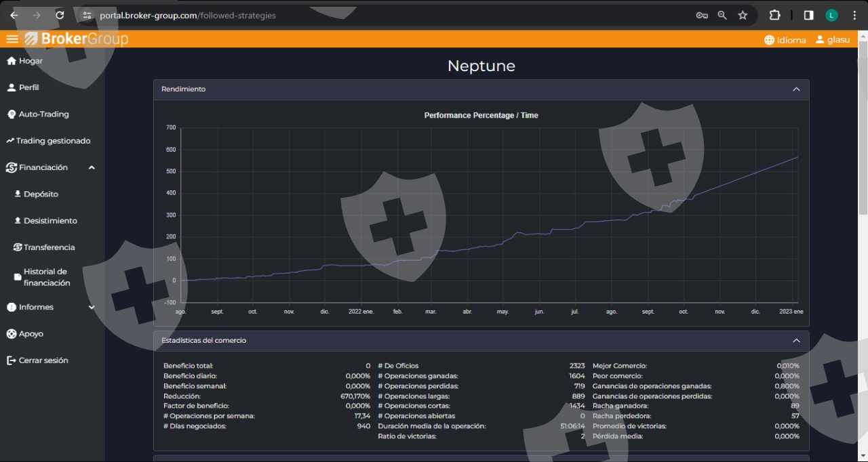Click the Apoyo support icon

(11, 334)
